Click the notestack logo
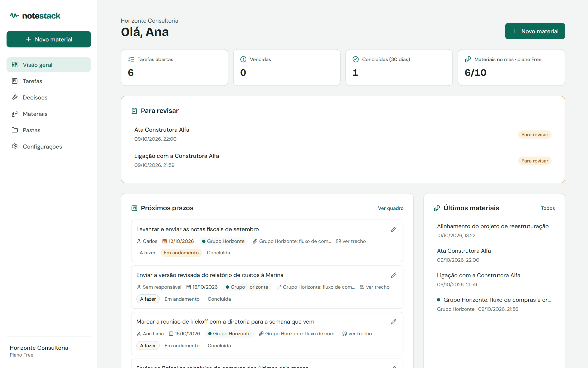588x368 pixels. [x=35, y=16]
